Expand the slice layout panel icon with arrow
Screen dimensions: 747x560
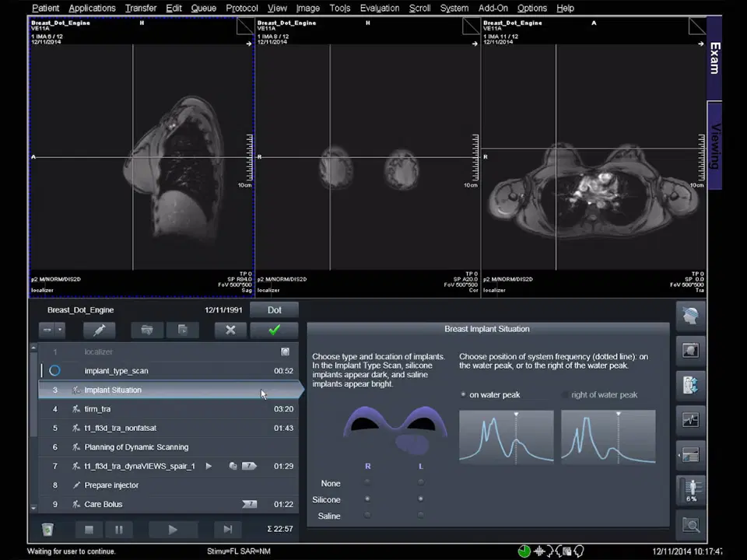690,455
